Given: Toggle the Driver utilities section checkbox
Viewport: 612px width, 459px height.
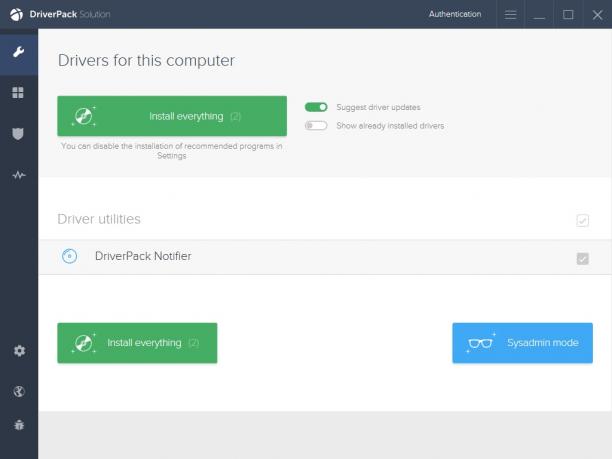Looking at the screenshot, I should coord(582,220).
